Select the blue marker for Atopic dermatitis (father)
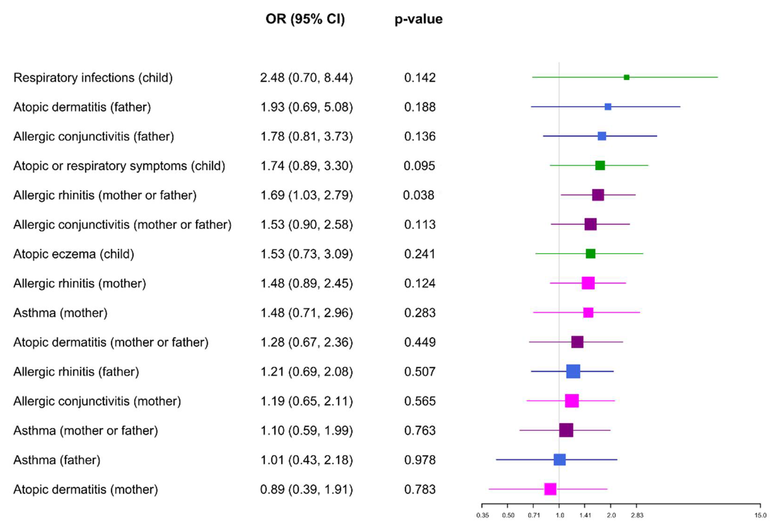Image resolution: width=776 pixels, height=532 pixels. [608, 107]
